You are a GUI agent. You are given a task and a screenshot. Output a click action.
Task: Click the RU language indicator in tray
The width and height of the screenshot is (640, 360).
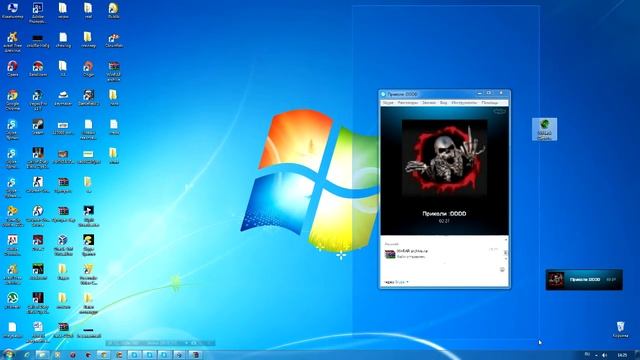(x=587, y=354)
